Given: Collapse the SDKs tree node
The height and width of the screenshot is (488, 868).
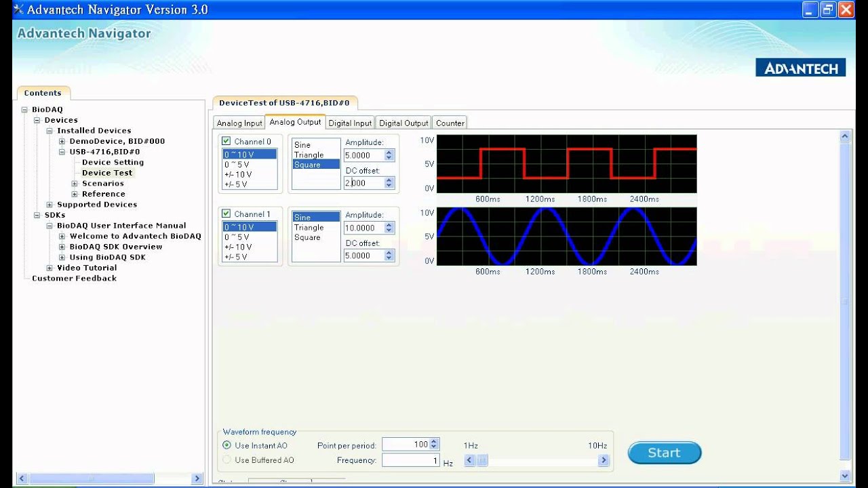Looking at the screenshot, I should point(37,216).
